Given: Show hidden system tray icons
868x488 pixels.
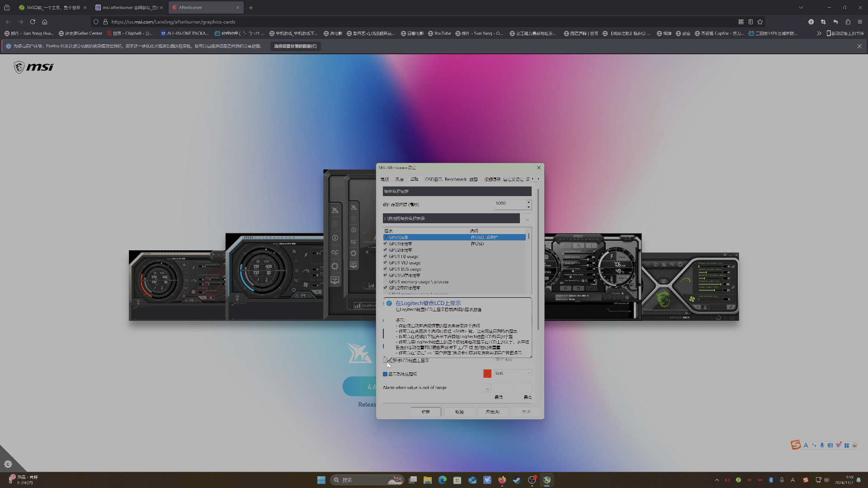Looking at the screenshot, I should point(717,480).
